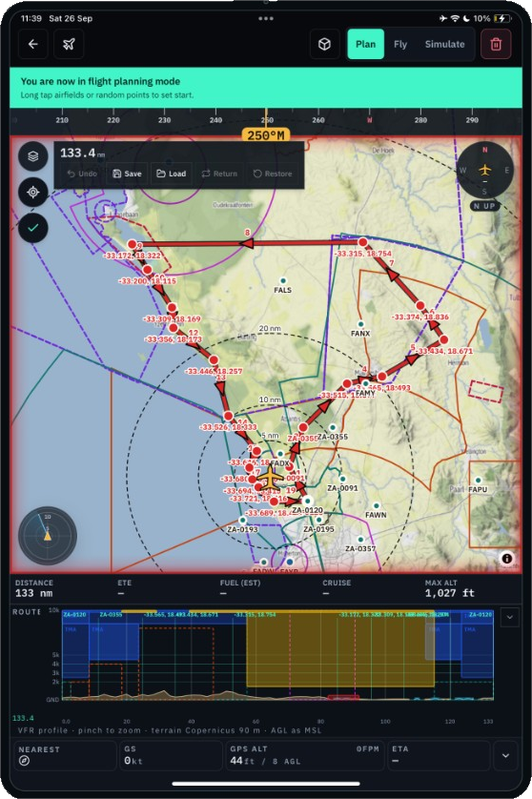This screenshot has height=799, width=532.
Task: Open the three-dot multitasking menu
Action: point(265,18)
